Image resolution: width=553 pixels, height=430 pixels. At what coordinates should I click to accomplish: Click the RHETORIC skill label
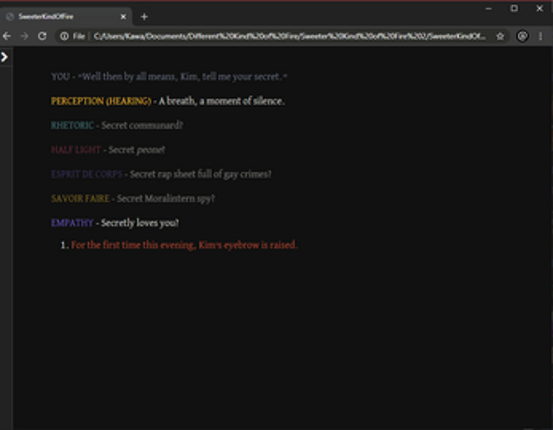72,125
